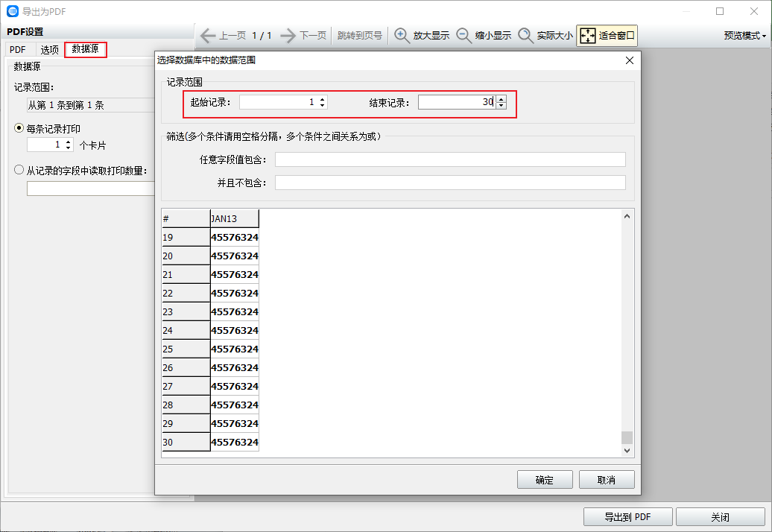772x532 pixels.
Task: Click the # column header
Action: [x=186, y=218]
